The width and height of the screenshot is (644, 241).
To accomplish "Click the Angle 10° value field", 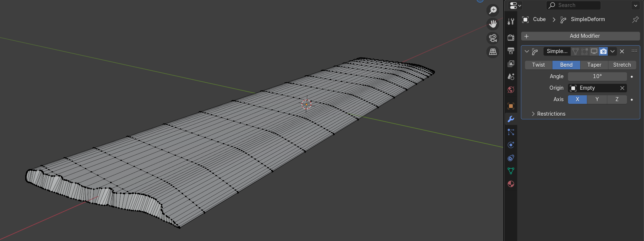I will pos(597,76).
